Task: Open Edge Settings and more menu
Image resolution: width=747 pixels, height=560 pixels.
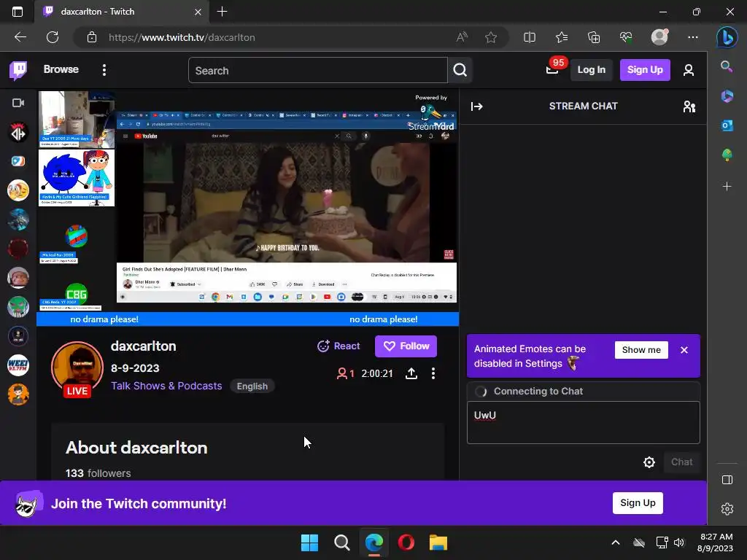Action: point(693,37)
